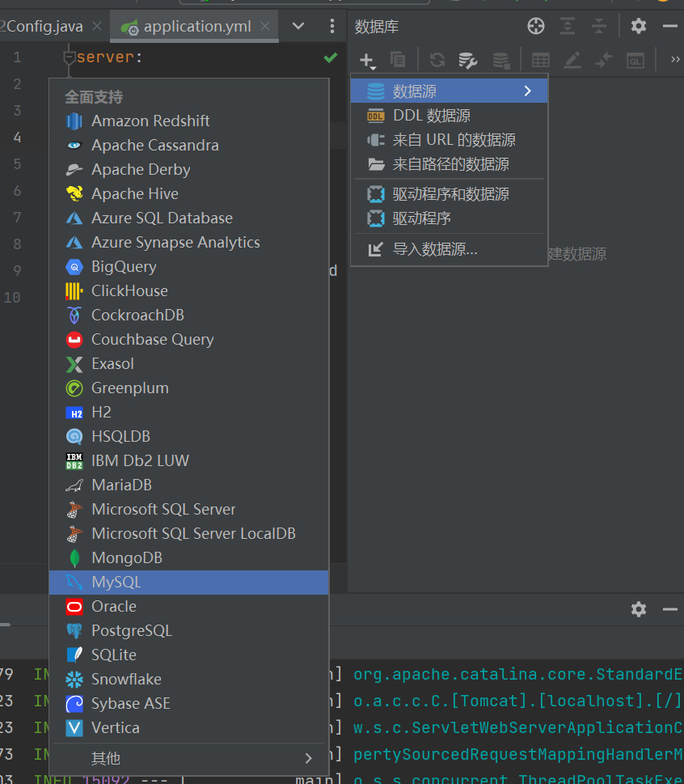Click the jump to source arrow icon
The width and height of the screenshot is (684, 784).
(604, 61)
